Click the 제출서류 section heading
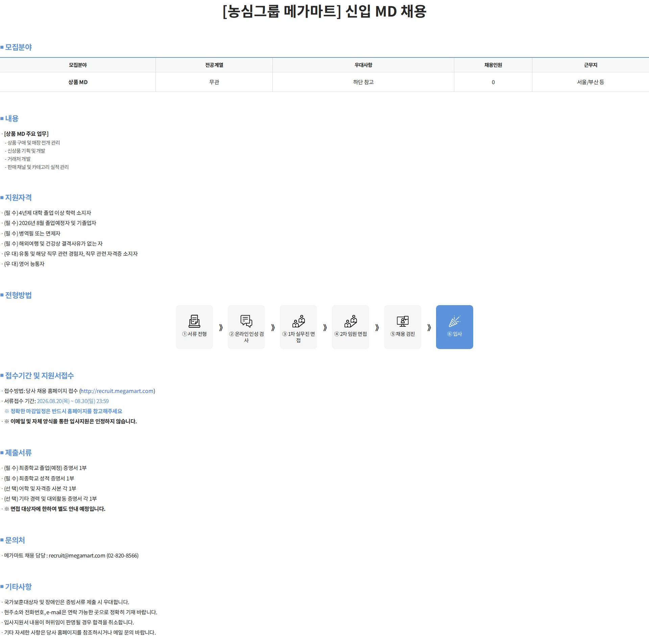649x644 pixels. coord(18,452)
